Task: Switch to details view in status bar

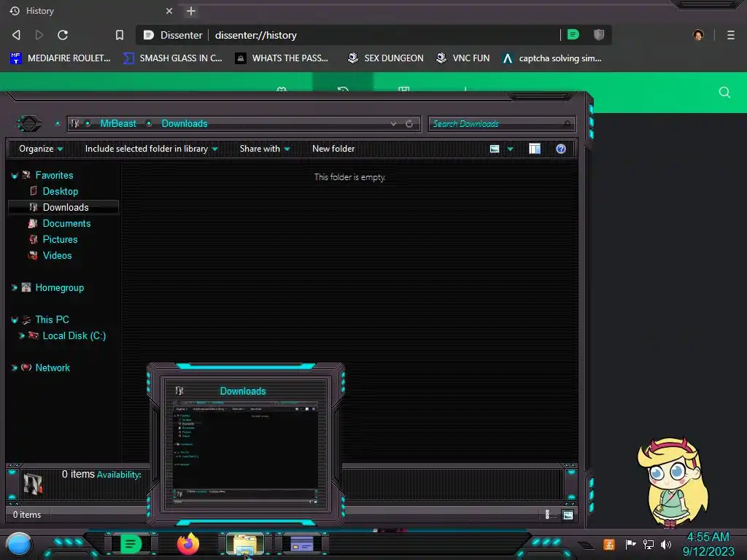Action: (547, 515)
